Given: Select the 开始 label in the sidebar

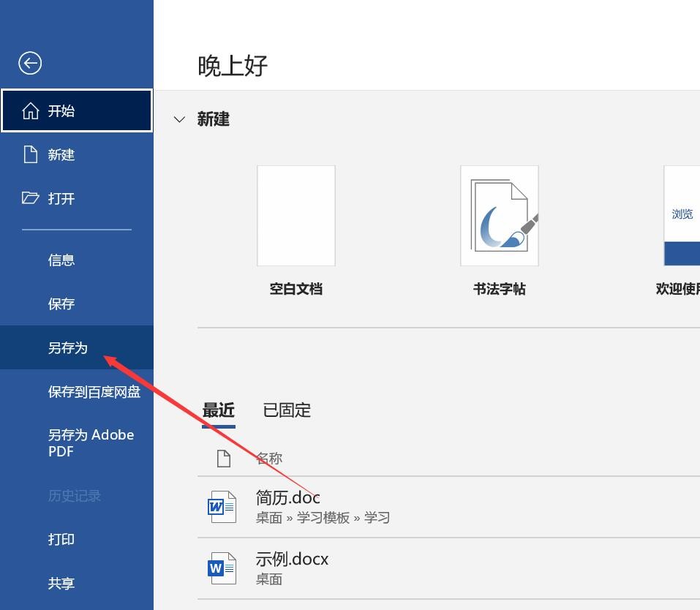Looking at the screenshot, I should [61, 110].
